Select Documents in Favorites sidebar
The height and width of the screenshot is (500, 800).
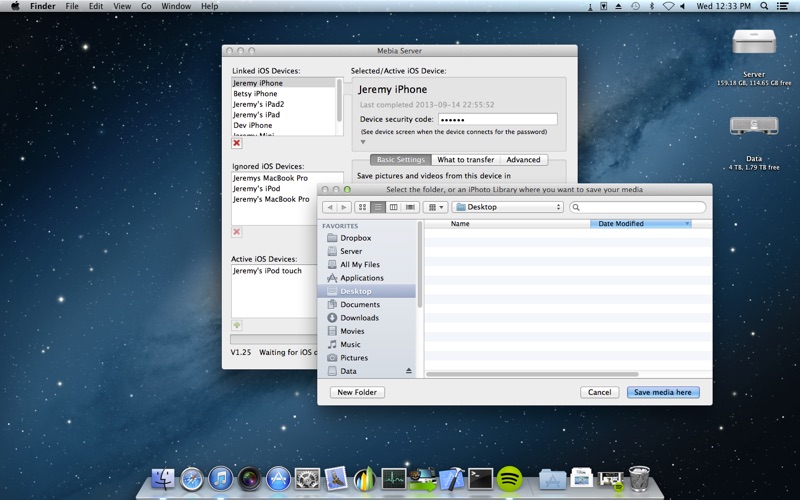[x=367, y=304]
